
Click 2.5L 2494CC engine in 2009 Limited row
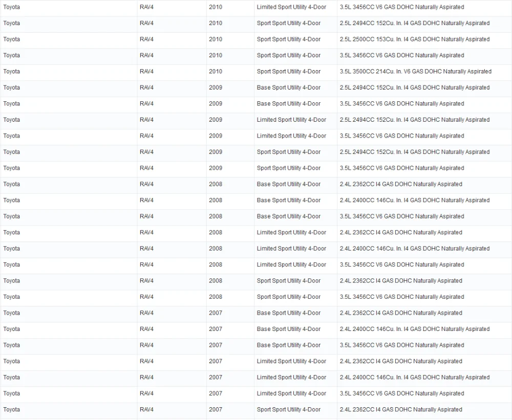coord(414,120)
